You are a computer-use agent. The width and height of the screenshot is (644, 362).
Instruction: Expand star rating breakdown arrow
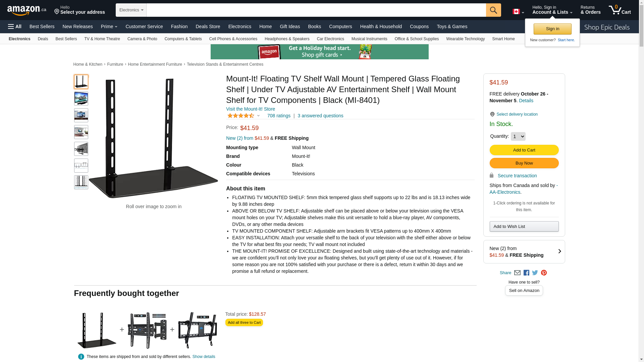tap(258, 116)
